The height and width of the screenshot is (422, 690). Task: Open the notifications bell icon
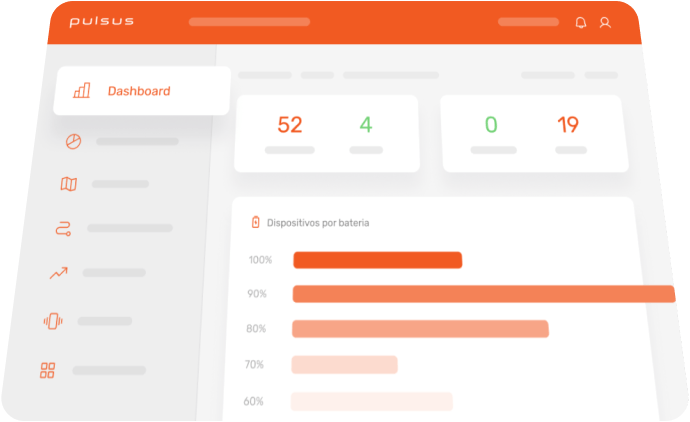coord(580,22)
